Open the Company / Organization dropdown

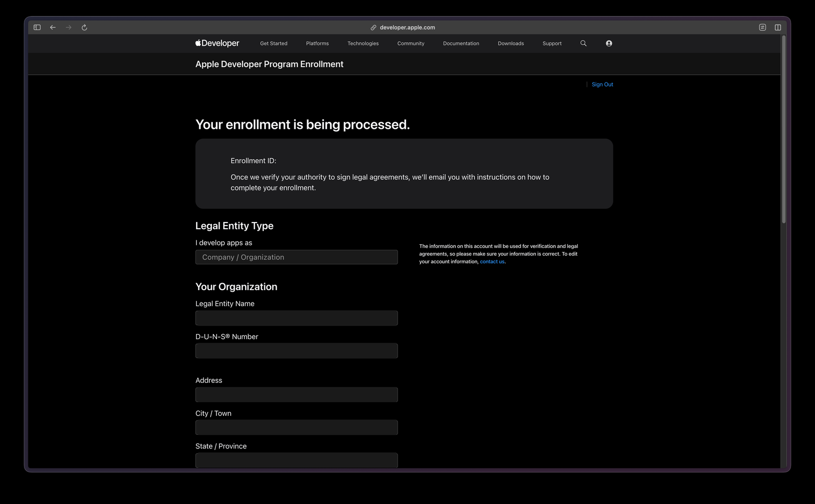(x=296, y=257)
